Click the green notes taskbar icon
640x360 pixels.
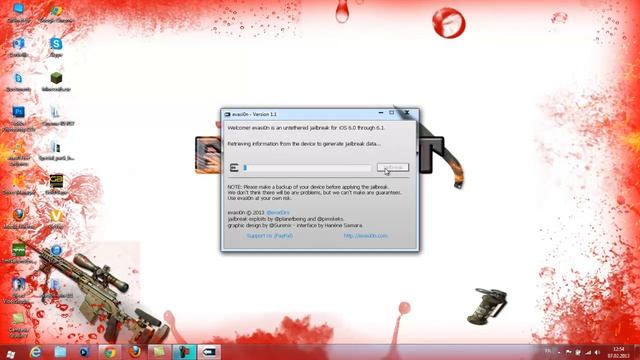point(159,352)
